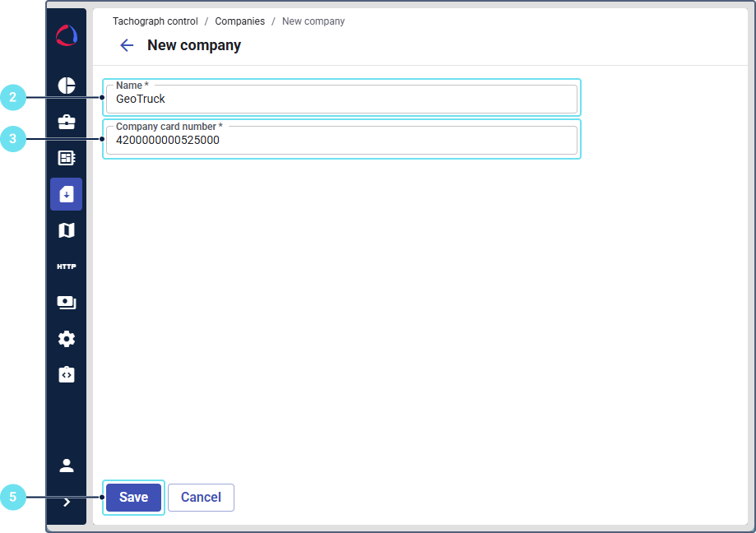The width and height of the screenshot is (756, 533).
Task: Navigate to Tachograph control breadcrumb
Action: [x=155, y=21]
